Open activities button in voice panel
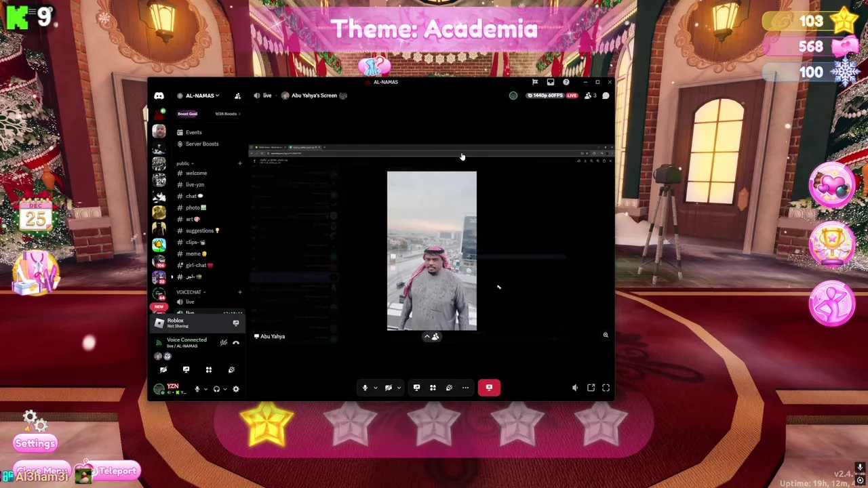Viewport: 868px width, 488px height. (x=209, y=369)
